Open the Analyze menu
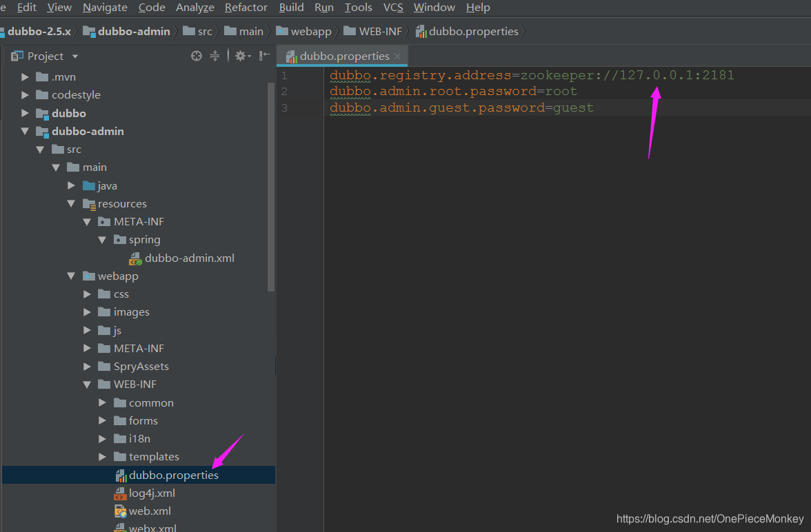The image size is (811, 532). 195,8
